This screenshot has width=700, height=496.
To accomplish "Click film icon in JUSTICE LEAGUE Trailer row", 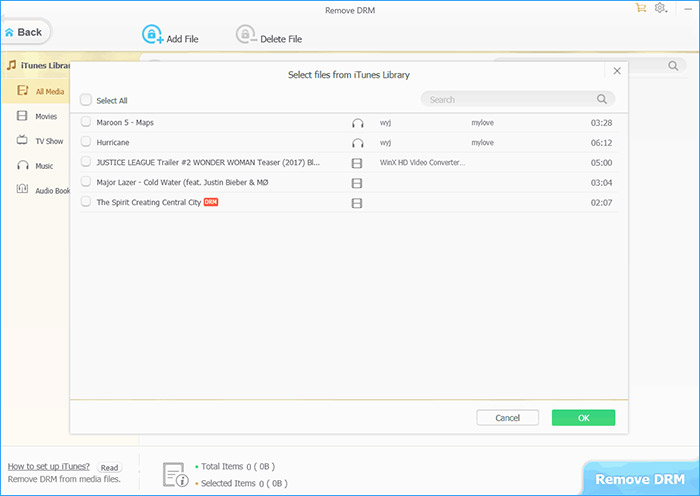I will coord(357,163).
